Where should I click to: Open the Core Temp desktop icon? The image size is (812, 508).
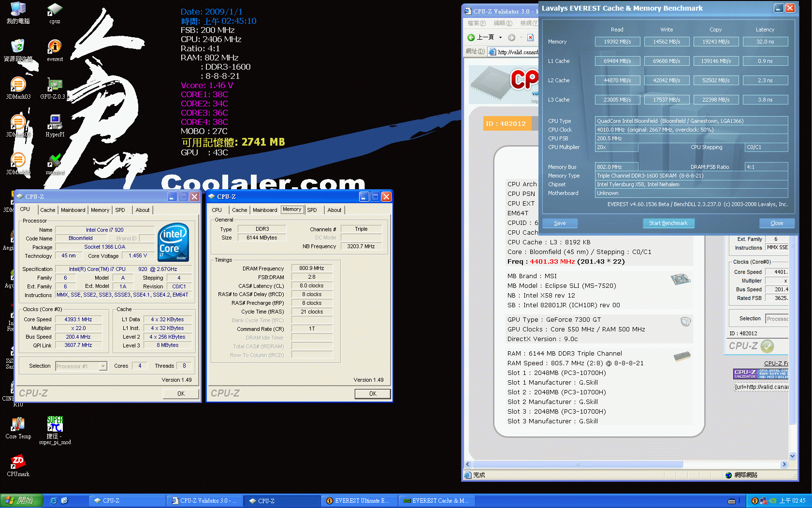tap(18, 425)
